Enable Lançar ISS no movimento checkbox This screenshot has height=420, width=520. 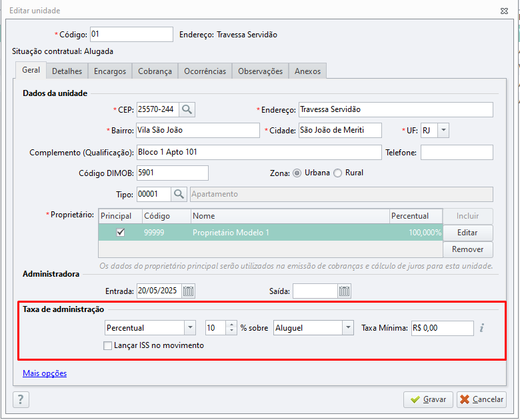[x=107, y=346]
